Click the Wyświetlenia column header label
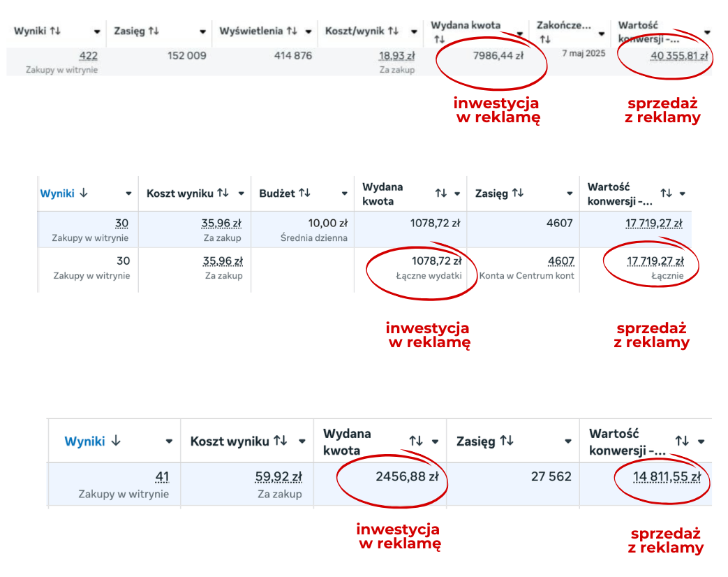Viewport: 728px width, 577px height. click(251, 31)
